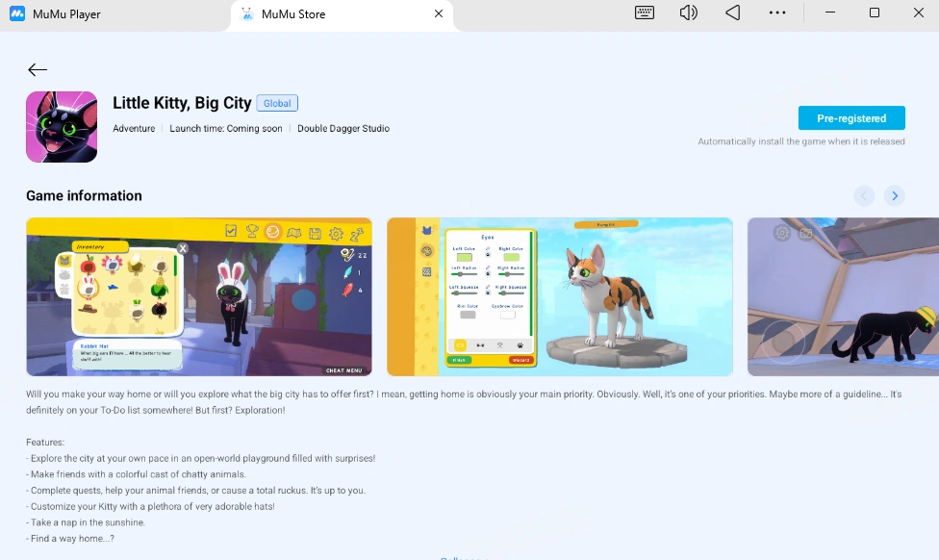Screen dimensions: 939x560
Task: Select the MuMu Store tab
Action: (x=342, y=14)
